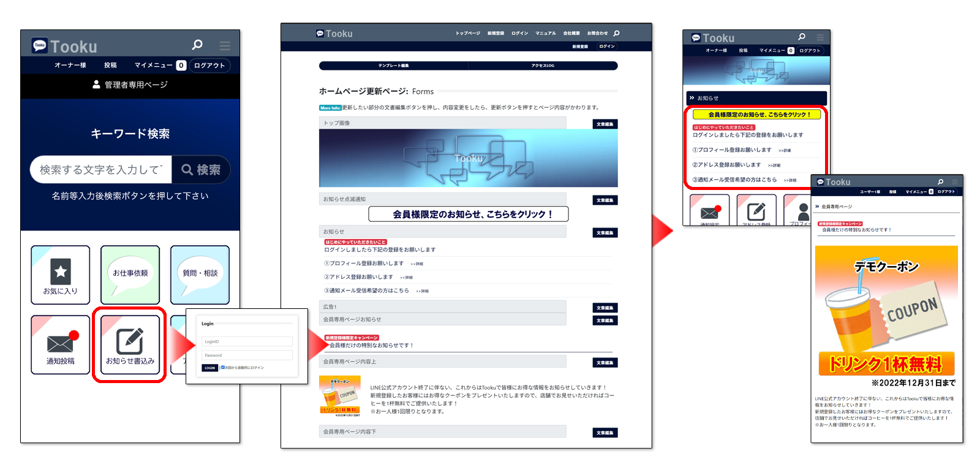Click ログアウト in member page screen
The height and width of the screenshot is (464, 980).
coord(946,192)
